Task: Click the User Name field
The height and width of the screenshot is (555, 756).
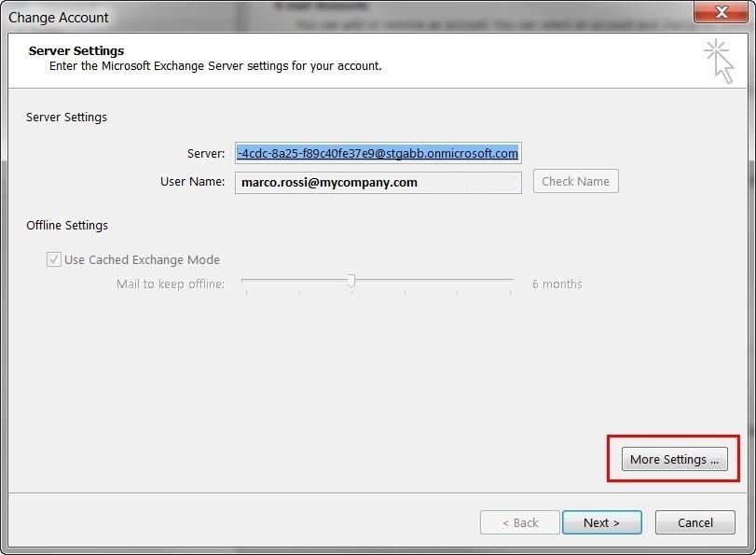Action: pyautogui.click(x=378, y=183)
